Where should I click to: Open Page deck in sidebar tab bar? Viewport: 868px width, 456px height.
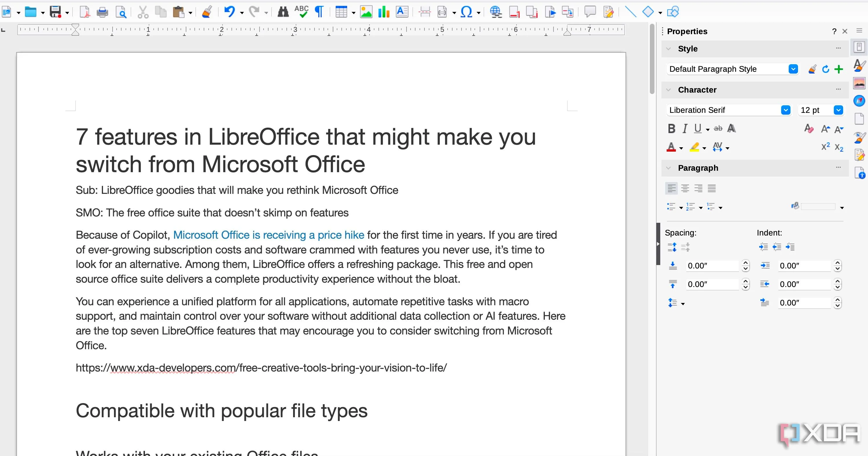click(x=859, y=119)
